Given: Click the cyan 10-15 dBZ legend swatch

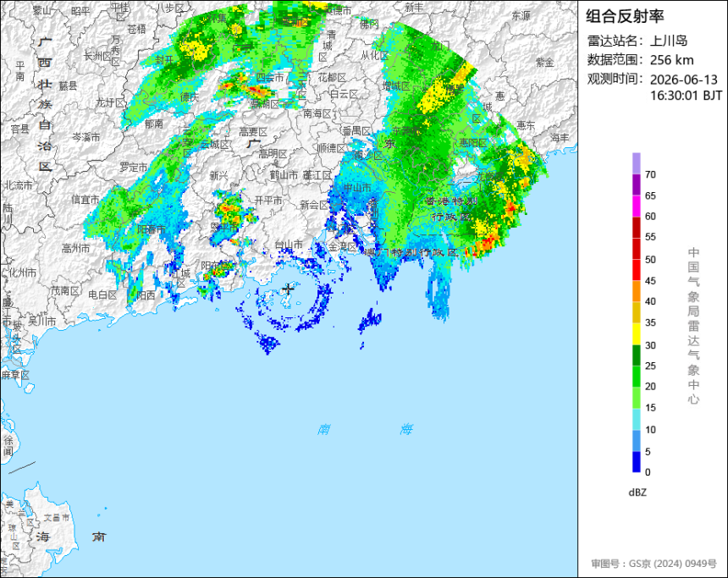Looking at the screenshot, I should (x=636, y=419).
